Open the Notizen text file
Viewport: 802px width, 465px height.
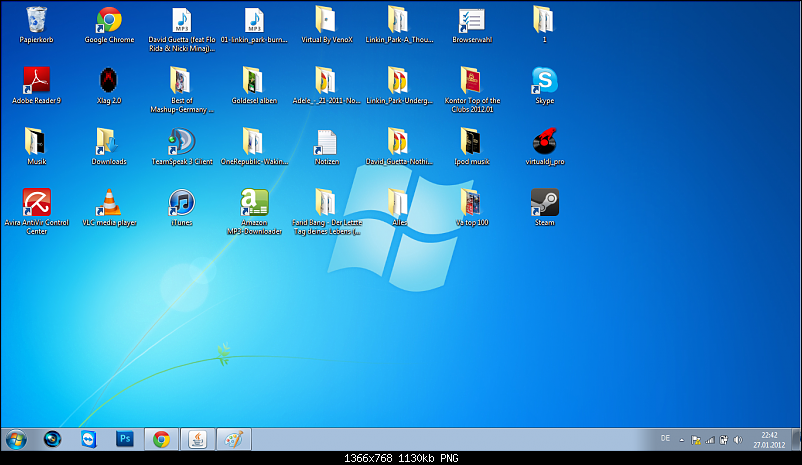(x=326, y=142)
